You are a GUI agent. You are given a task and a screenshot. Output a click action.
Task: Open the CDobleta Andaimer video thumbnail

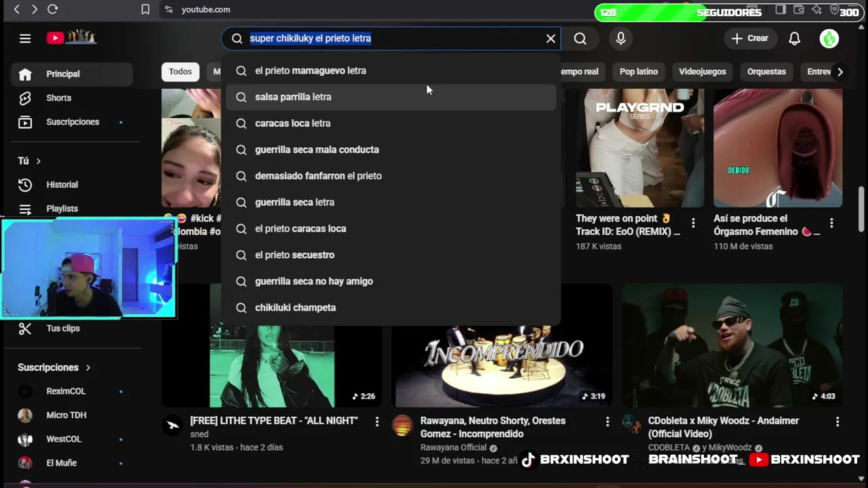[732, 346]
